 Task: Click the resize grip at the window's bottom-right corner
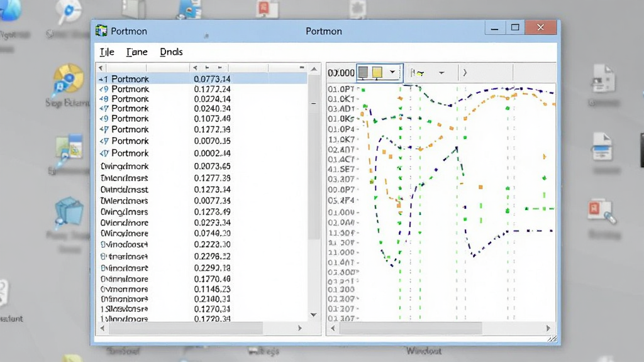click(x=552, y=338)
